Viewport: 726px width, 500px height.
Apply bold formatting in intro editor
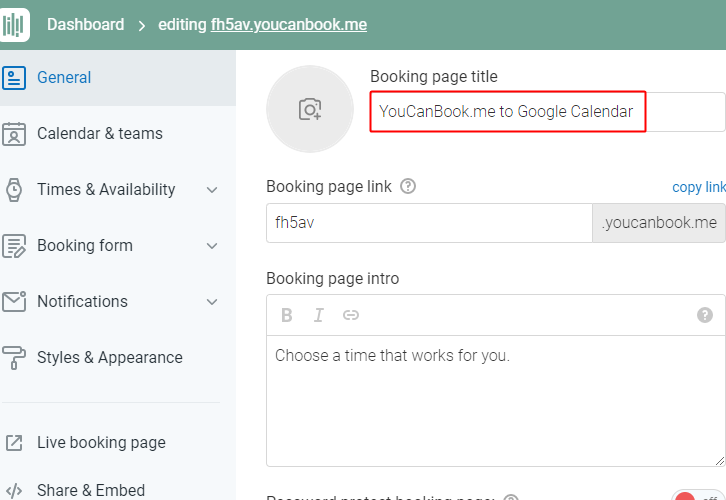pyautogui.click(x=287, y=315)
